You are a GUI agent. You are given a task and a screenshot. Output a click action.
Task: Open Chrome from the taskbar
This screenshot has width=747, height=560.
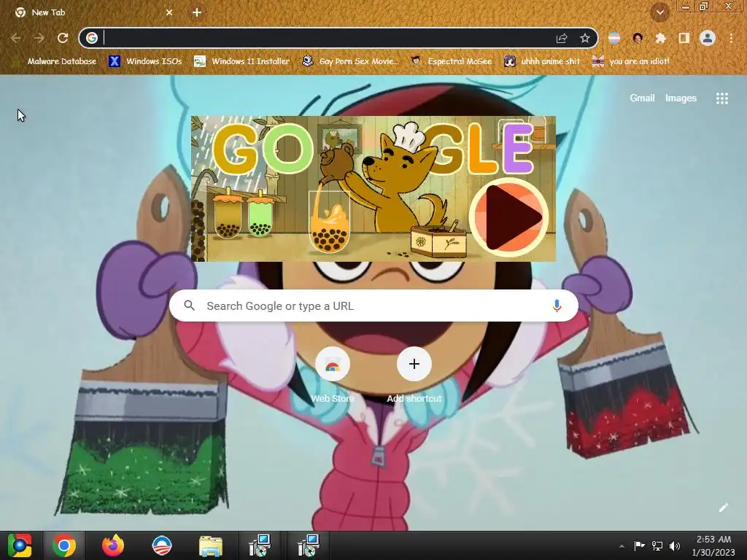[64, 545]
